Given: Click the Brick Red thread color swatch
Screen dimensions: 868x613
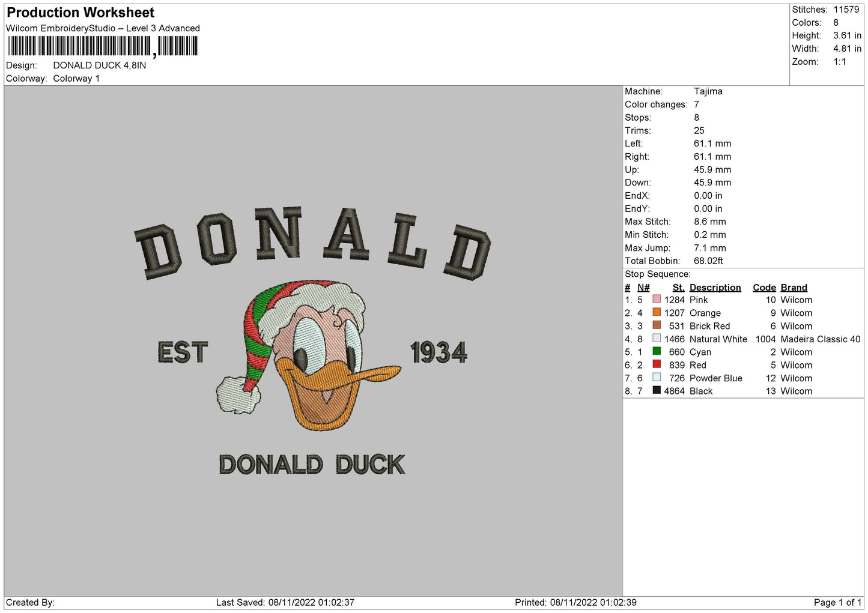Looking at the screenshot, I should [657, 325].
